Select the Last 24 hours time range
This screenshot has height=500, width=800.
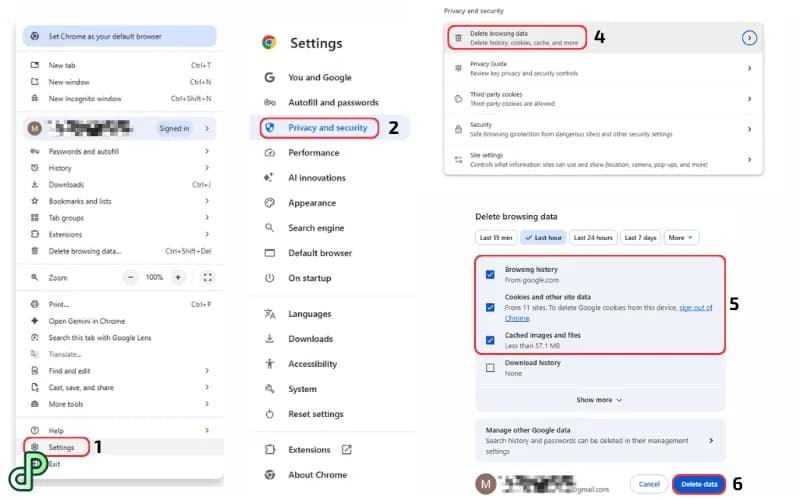tap(593, 238)
